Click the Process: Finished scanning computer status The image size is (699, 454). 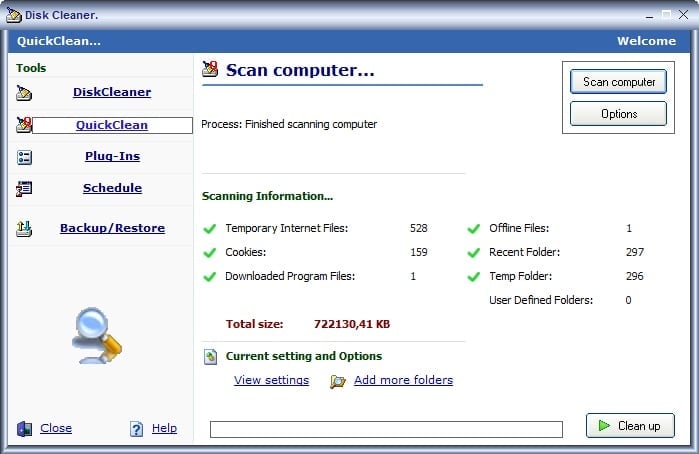point(289,124)
